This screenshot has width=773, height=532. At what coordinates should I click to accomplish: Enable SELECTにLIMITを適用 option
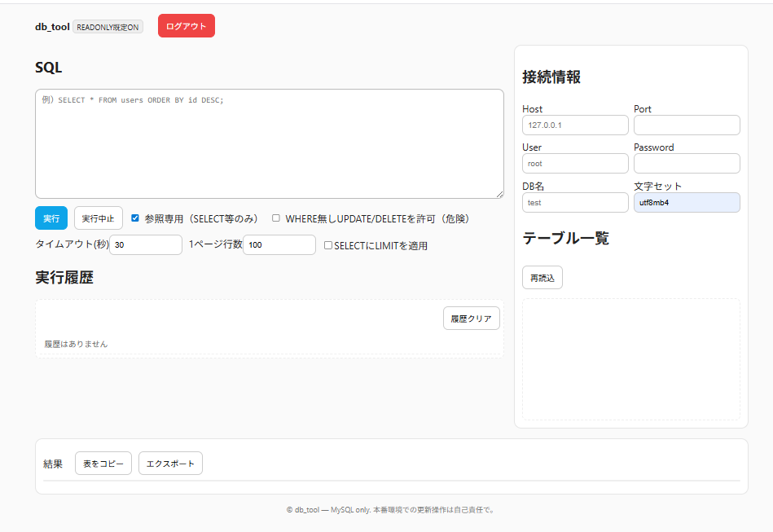[328, 244]
